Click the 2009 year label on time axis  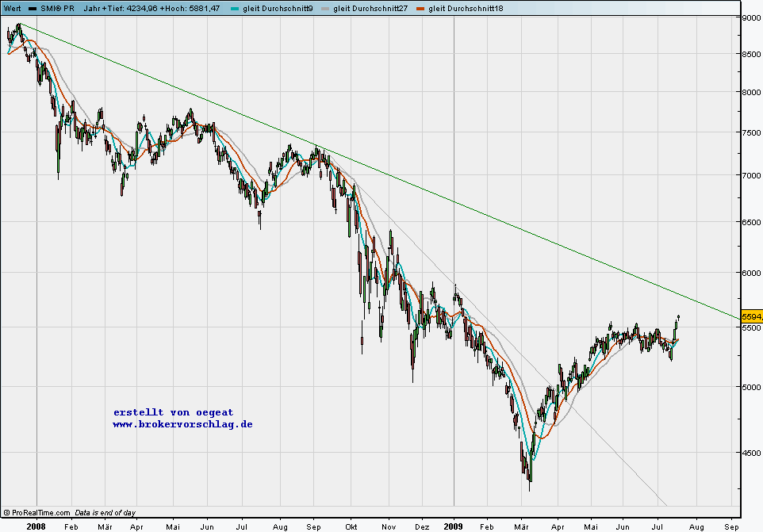pyautogui.click(x=454, y=526)
